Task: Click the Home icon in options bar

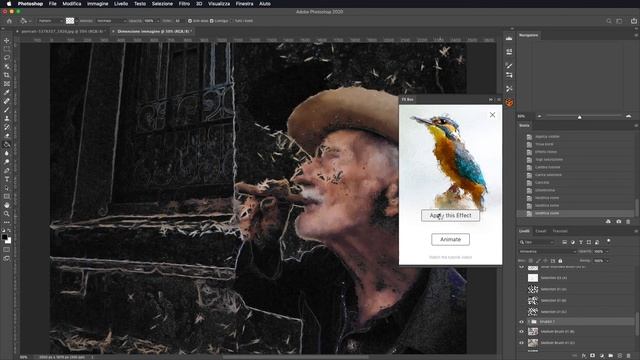Action: point(9,21)
